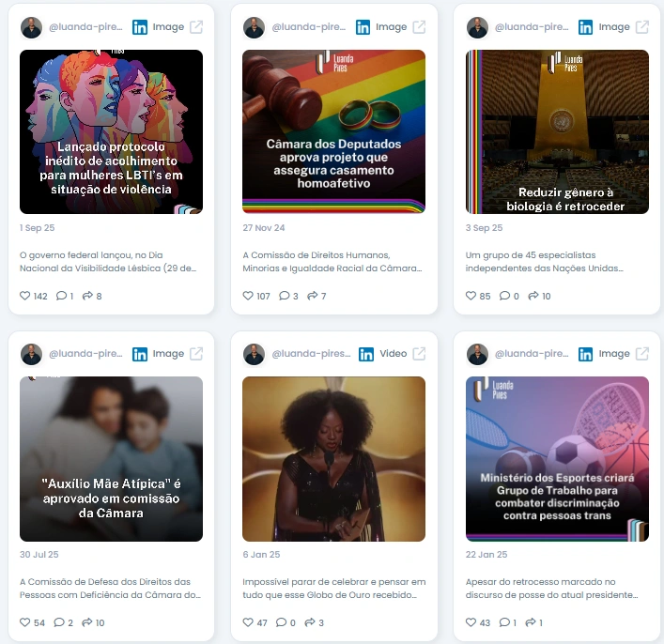Click profile avatar on the 3 Sep 25 post
The image size is (664, 644).
point(477,27)
